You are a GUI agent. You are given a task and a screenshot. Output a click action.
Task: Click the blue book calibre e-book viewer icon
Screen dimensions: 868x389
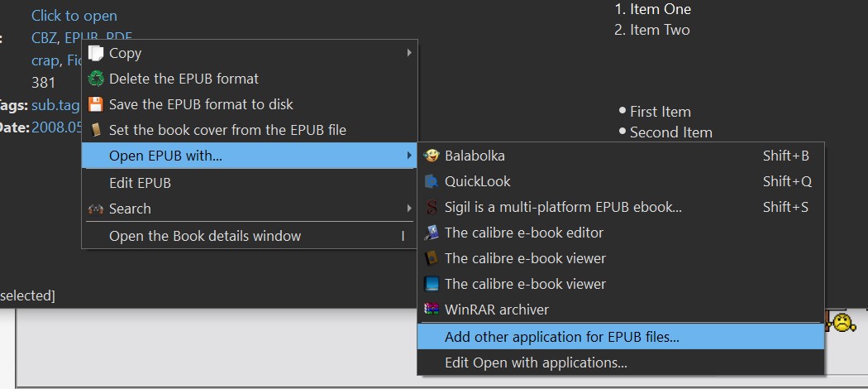click(432, 284)
